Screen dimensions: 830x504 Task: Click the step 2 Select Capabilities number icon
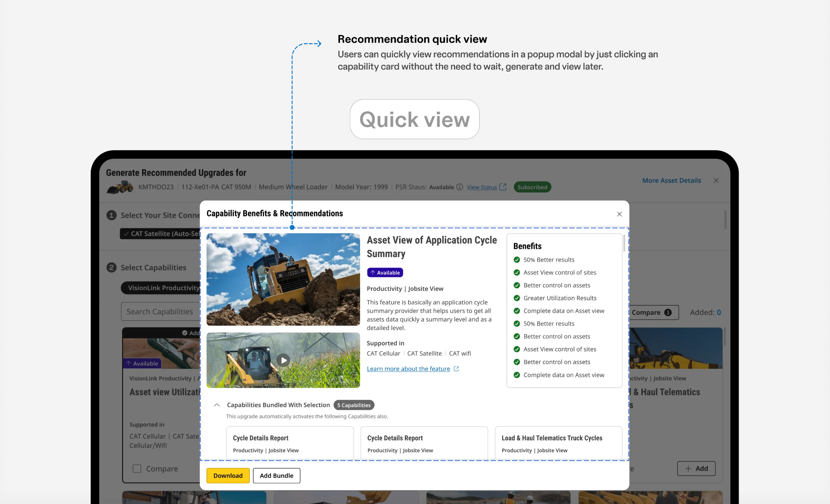[x=111, y=268]
